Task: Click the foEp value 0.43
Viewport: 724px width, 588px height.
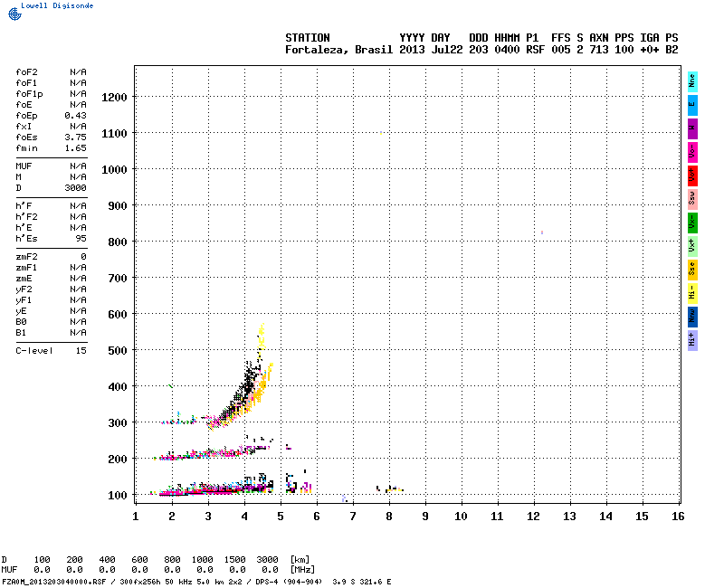Action: 76,116
